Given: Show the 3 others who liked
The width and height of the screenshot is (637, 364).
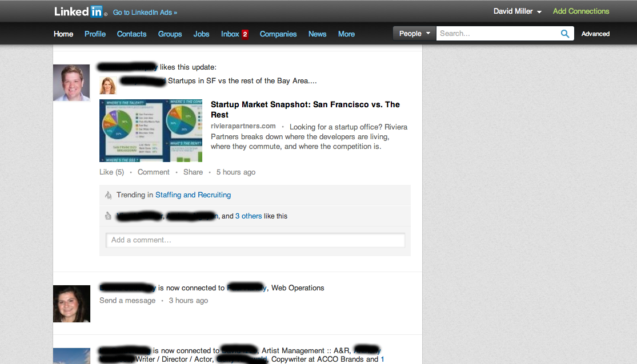Looking at the screenshot, I should point(249,216).
